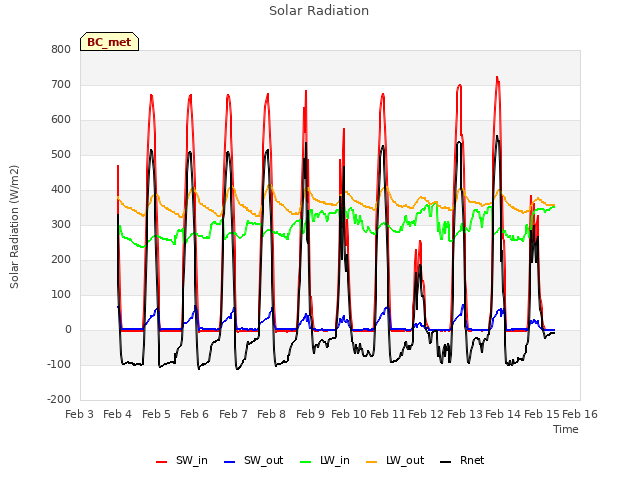Click the 300 y-axis tick label
640x480 pixels.
tap(61, 225)
